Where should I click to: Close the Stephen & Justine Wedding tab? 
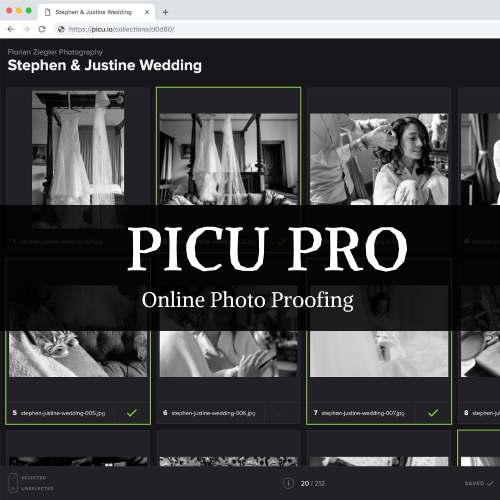[147, 12]
